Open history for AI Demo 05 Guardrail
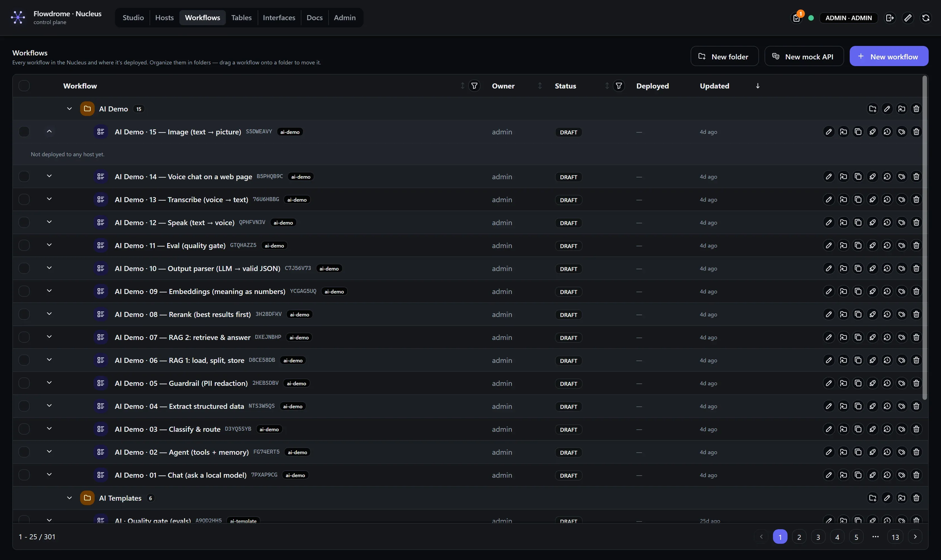Viewport: 941px width, 560px height. pos(887,383)
